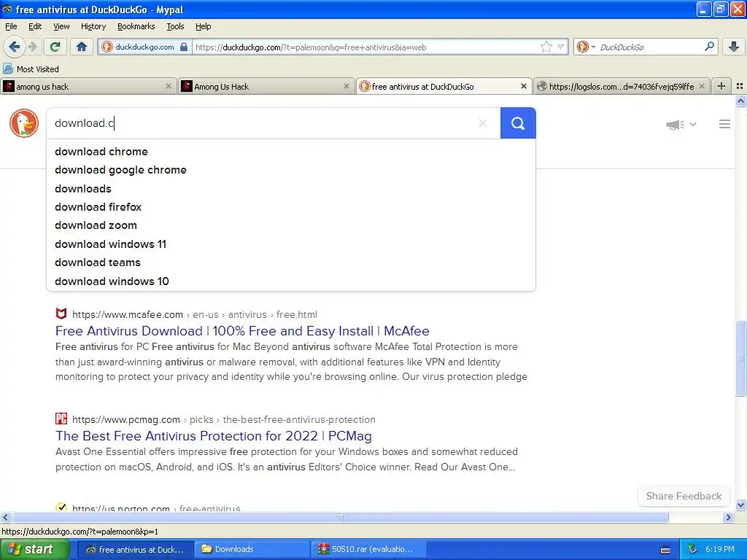747x560 pixels.
Task: Choose suggestion 'download firefox'
Action: point(291,207)
